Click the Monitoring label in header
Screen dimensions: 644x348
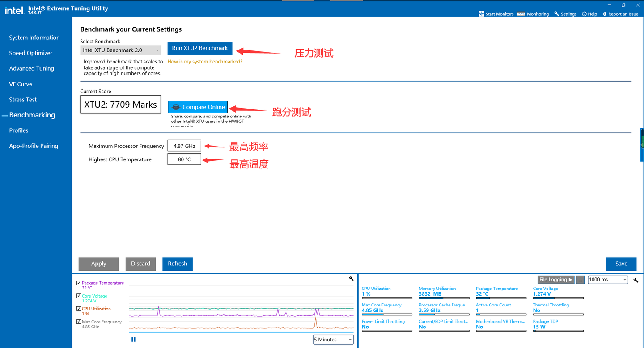(x=538, y=14)
